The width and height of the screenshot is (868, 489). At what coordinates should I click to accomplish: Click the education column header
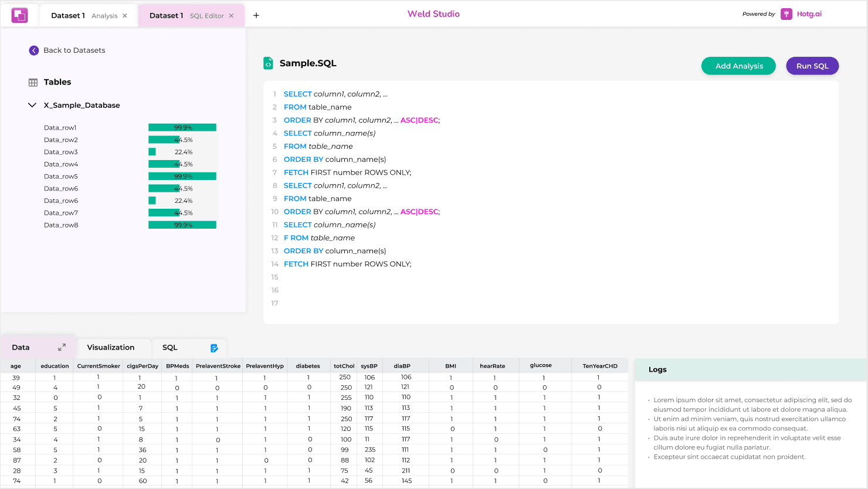coord(55,366)
